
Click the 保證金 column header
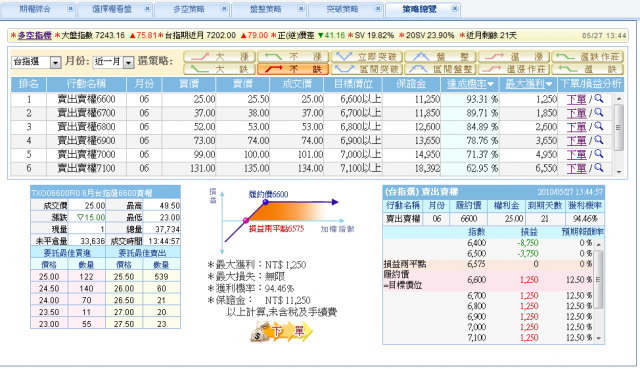(x=411, y=84)
